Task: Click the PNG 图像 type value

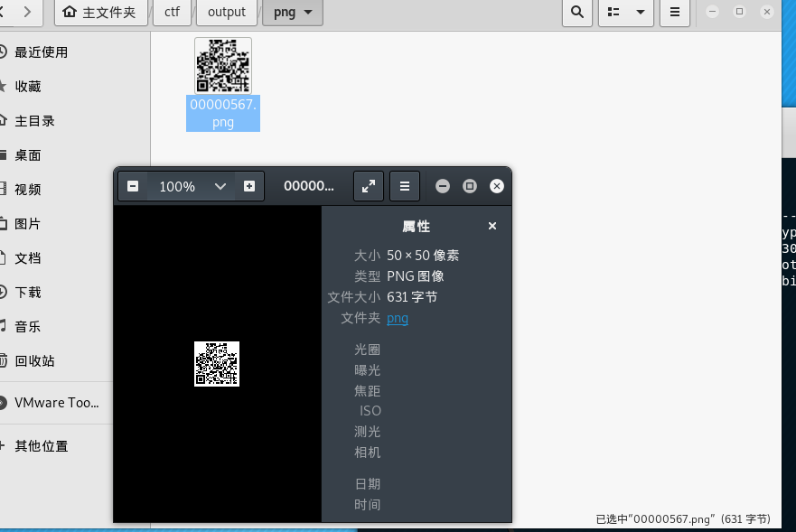Action: click(416, 276)
